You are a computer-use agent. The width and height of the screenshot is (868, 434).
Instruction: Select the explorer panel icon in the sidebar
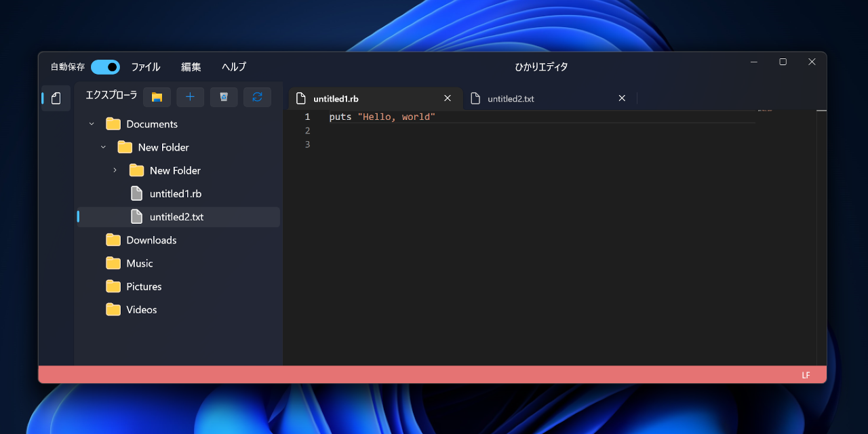(55, 98)
